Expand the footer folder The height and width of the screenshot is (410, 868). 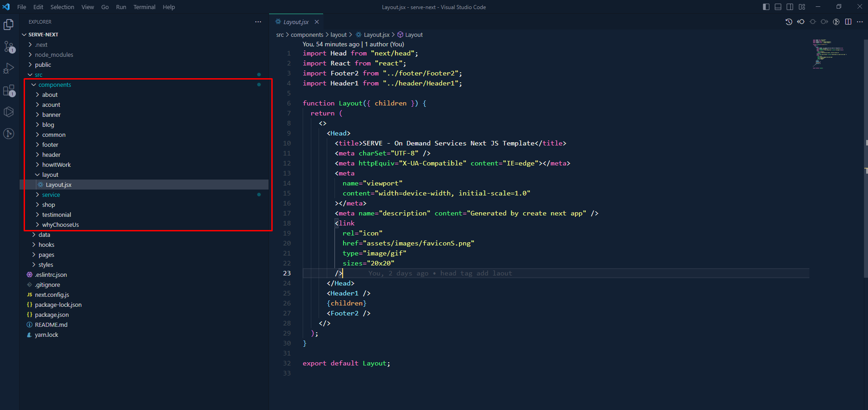(144, 145)
